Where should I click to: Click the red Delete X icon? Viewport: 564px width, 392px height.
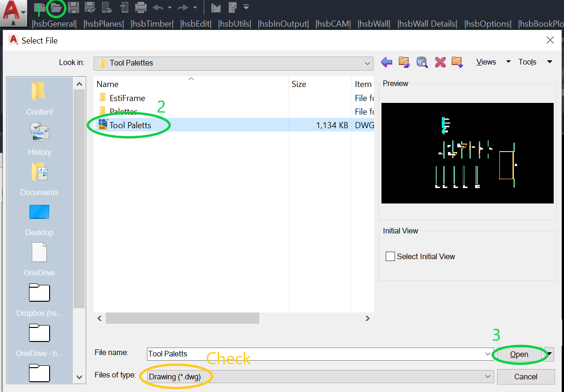click(439, 62)
